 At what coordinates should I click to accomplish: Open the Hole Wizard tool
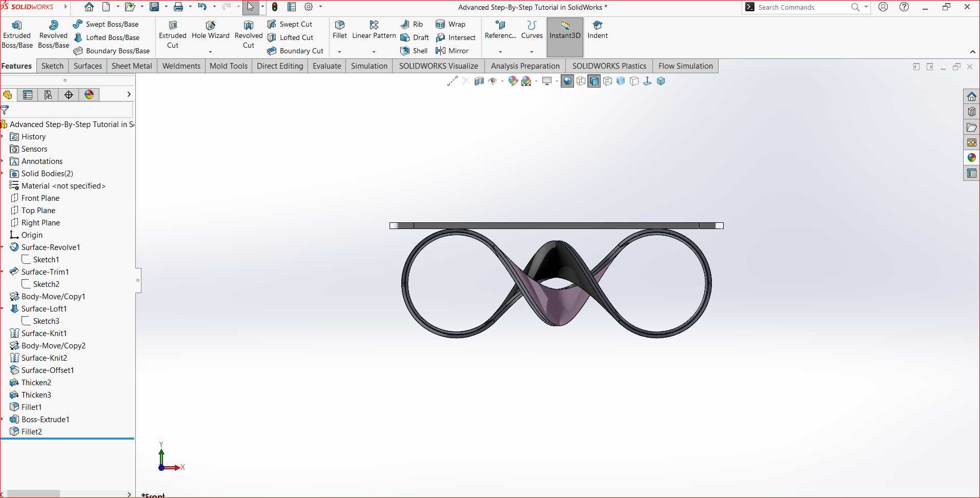pos(211,31)
